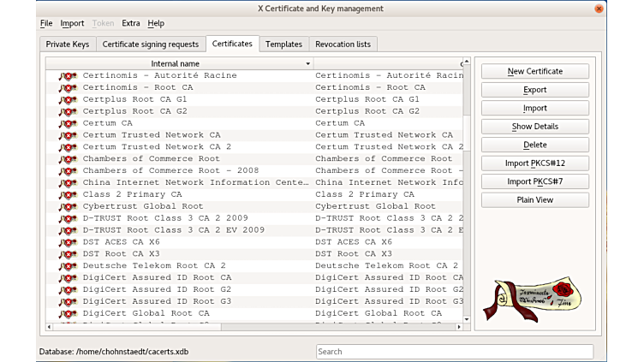644x362 pixels.
Task: Click the Internal name column sort arrow
Action: tap(308, 64)
